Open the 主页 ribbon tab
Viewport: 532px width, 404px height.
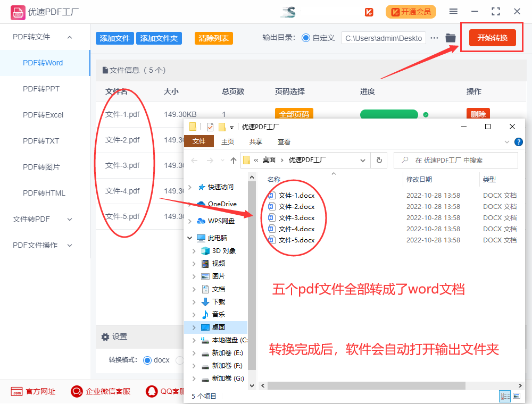click(x=228, y=142)
